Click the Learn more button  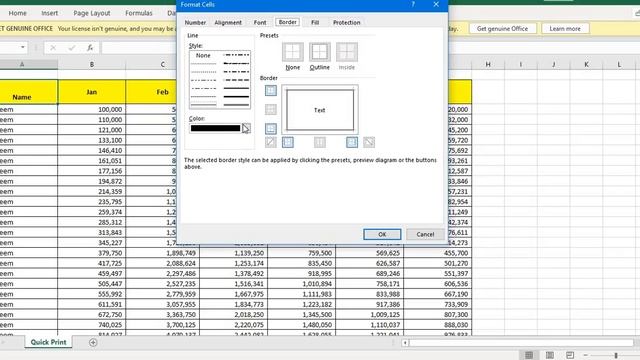(565, 29)
